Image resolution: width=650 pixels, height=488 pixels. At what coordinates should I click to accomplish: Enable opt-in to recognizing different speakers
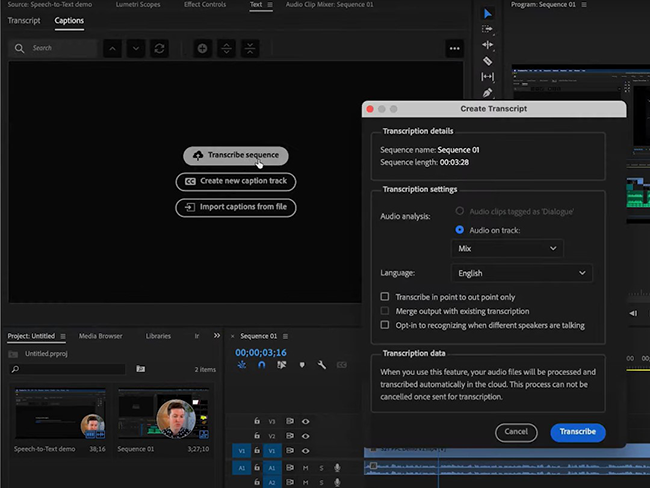[385, 325]
